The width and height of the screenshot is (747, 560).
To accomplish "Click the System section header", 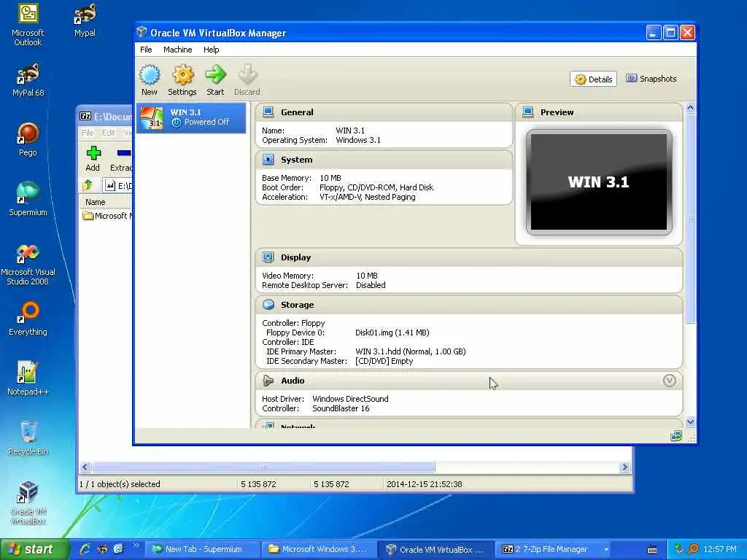I will 384,160.
